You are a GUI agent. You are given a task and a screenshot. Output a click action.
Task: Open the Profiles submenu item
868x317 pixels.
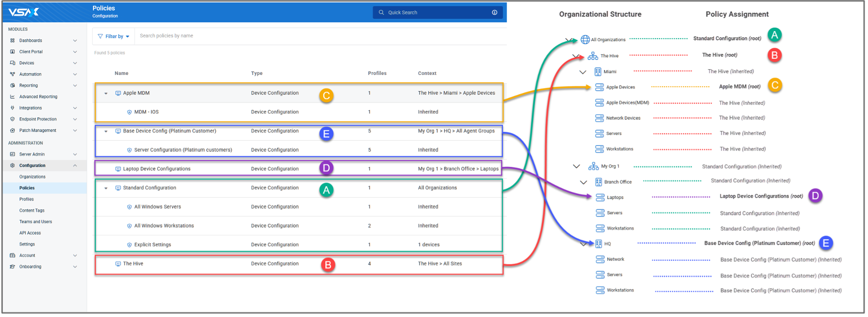tap(26, 199)
